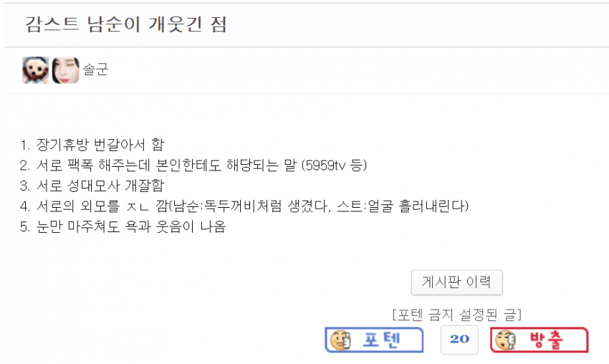Click the puppy profile icon beside 솔군
609x364 pixels.
[36, 70]
